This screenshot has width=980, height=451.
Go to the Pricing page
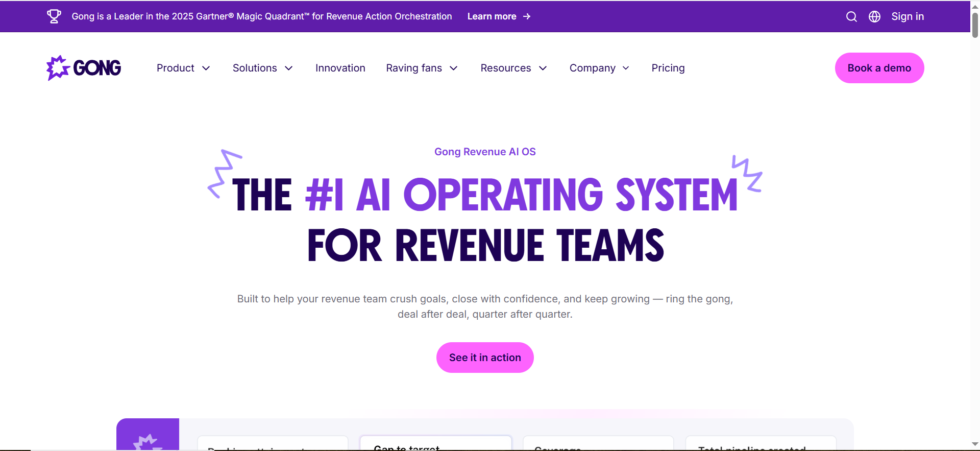click(x=668, y=68)
